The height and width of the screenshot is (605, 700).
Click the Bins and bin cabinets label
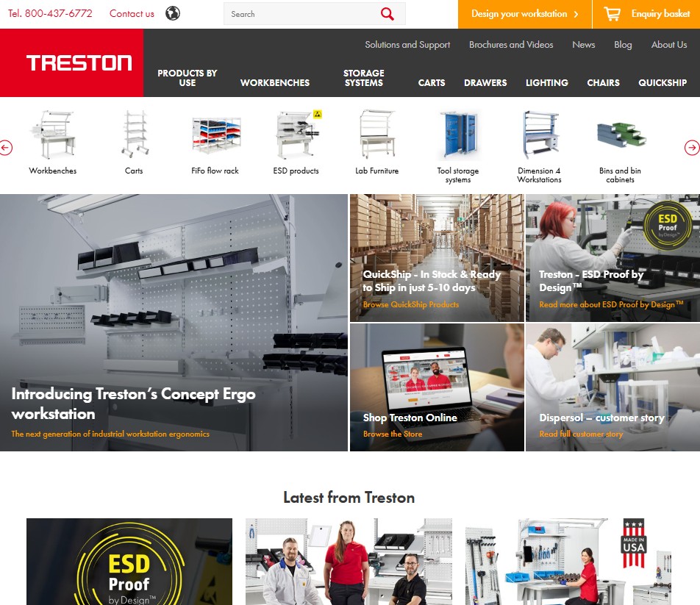[x=620, y=176]
